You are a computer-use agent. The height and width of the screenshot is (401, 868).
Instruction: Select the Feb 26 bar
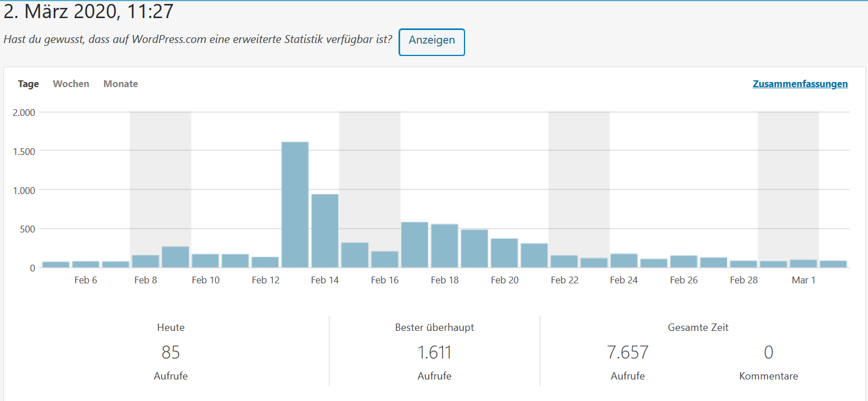pos(684,261)
